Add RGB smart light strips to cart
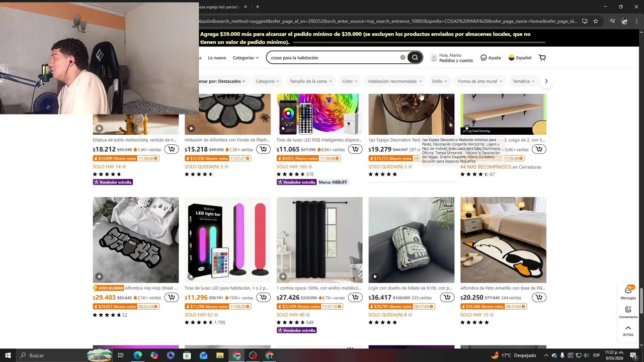Screen dimensions: 644x362 (x=355, y=149)
